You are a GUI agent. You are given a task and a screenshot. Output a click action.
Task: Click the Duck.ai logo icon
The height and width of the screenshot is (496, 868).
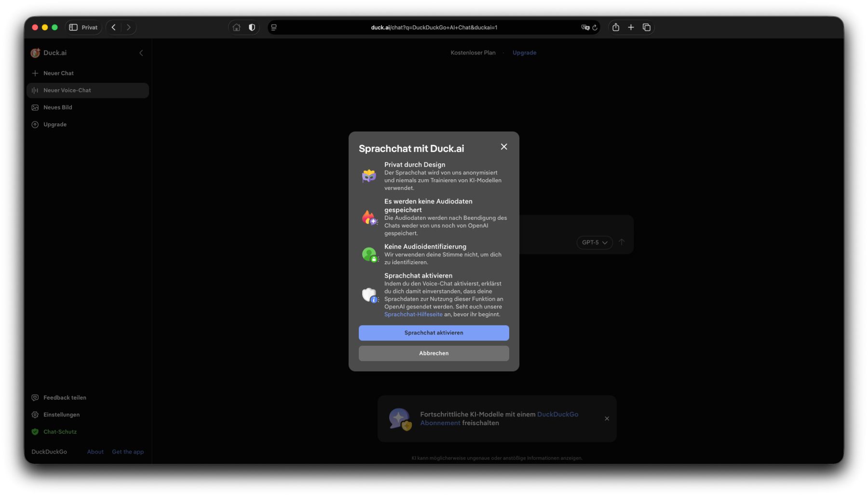[x=35, y=53]
